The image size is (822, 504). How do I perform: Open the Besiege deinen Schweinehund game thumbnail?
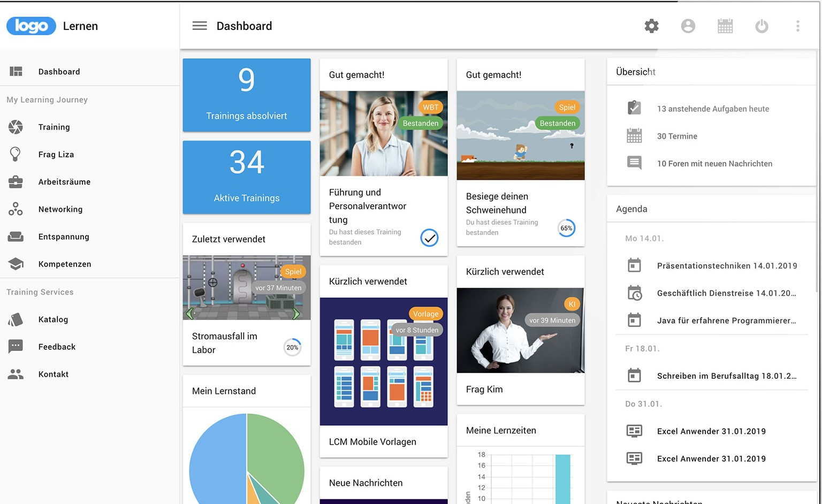tap(521, 135)
